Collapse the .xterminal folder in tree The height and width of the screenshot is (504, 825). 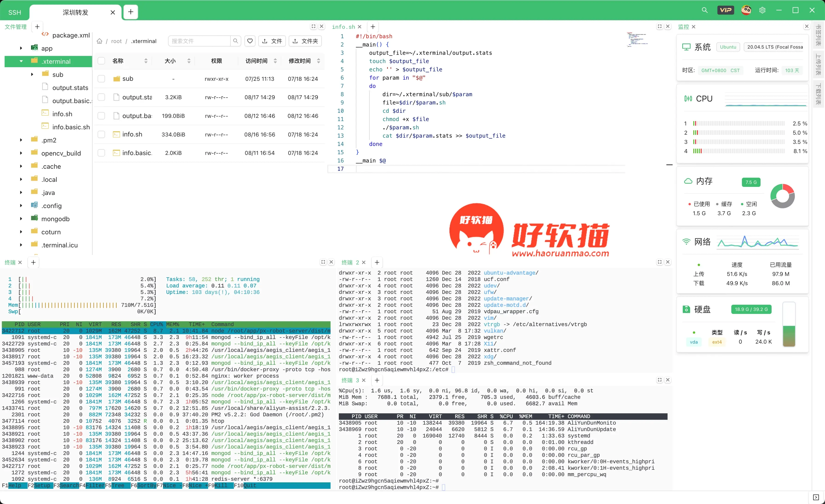pos(21,61)
